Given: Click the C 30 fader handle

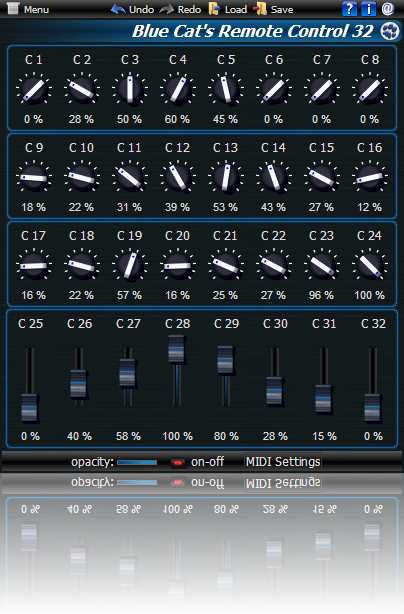Looking at the screenshot, I should [x=274, y=391].
